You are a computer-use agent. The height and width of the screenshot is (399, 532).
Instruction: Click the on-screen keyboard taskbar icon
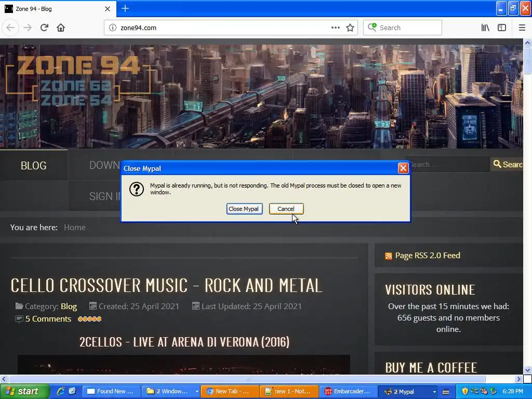446,392
